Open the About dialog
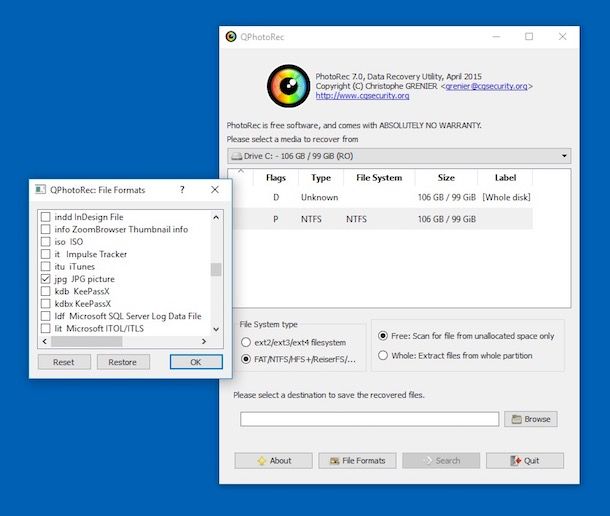610x516 pixels. click(273, 460)
